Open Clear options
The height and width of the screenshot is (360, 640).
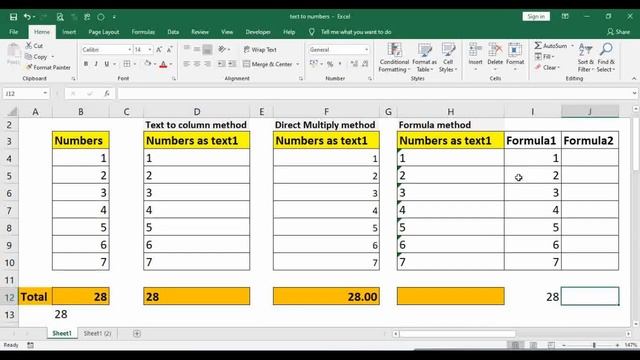point(548,67)
